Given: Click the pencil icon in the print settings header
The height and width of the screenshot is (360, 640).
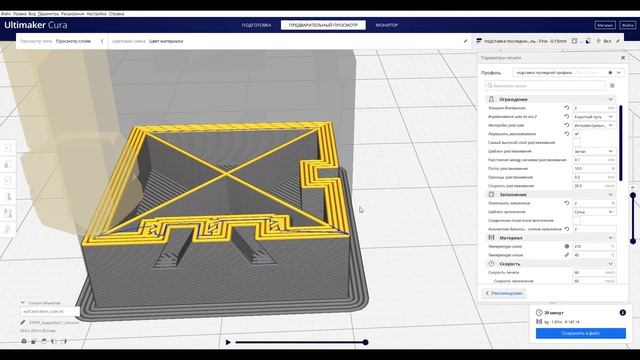Looking at the screenshot, I should 618,41.
